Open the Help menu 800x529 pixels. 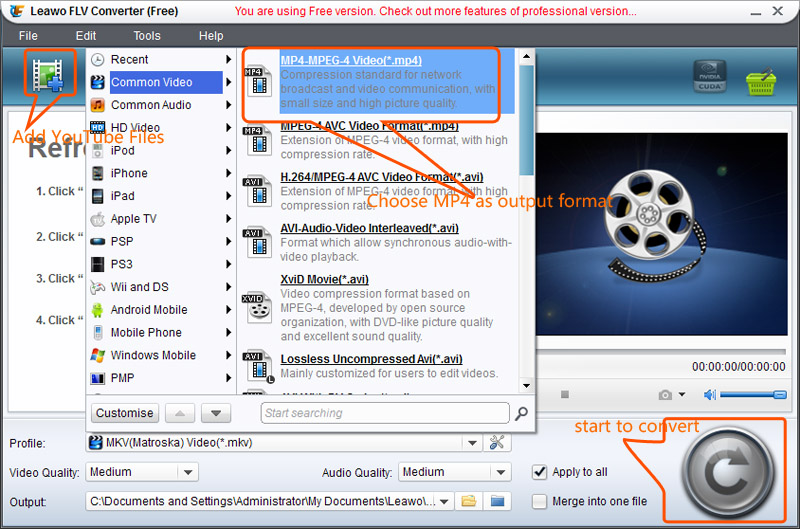click(x=211, y=36)
